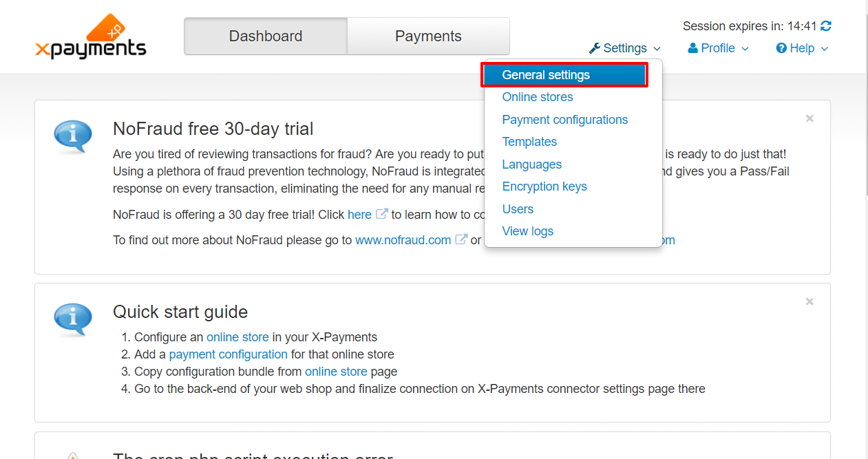Click the 'NoFraud free 30-day trial' heading
This screenshot has width=868, height=459.
213,129
